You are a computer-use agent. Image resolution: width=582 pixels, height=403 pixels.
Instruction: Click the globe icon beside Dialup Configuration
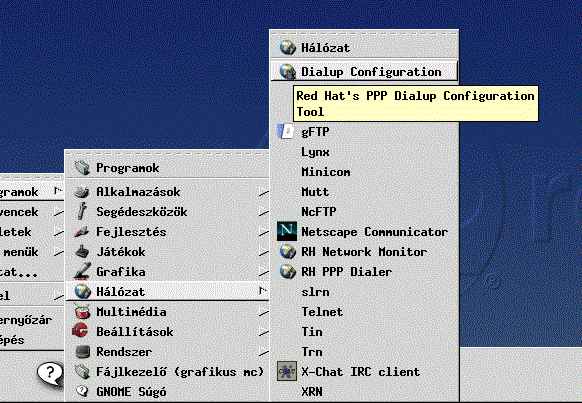[x=287, y=72]
